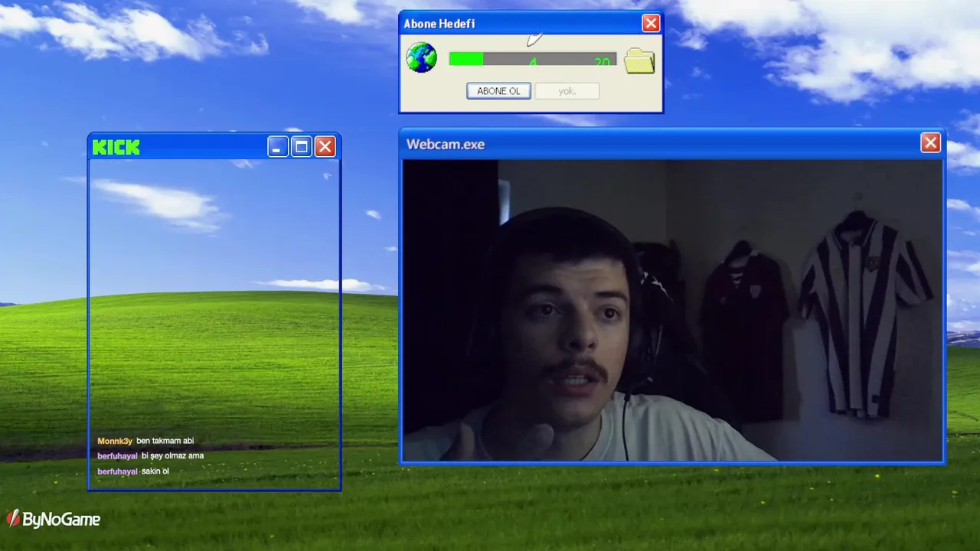
Task: Select the username Monnk3y in chat
Action: coord(115,441)
